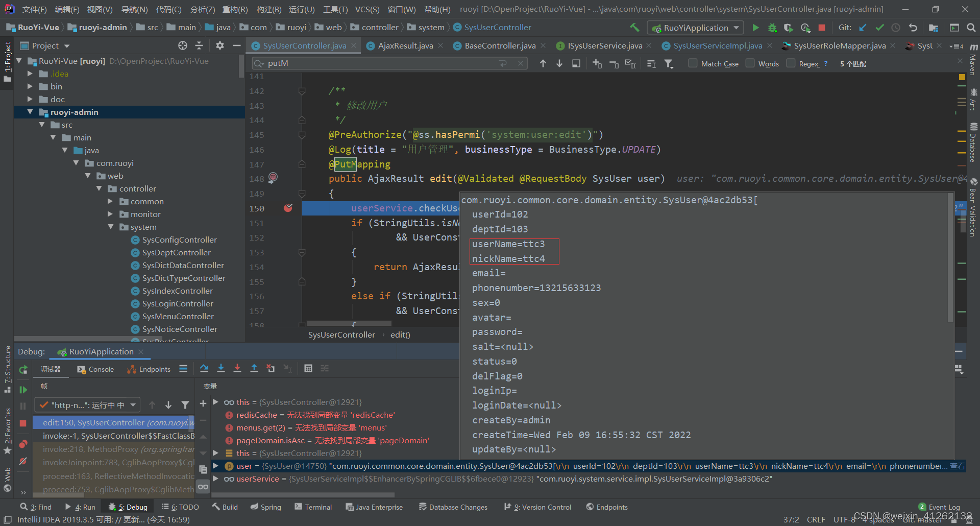Select SysConfigController in project tree
Screen dimensions: 980x526
[179, 240]
